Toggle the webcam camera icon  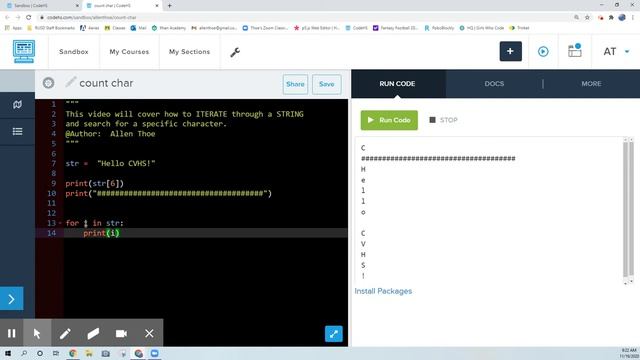[121, 333]
